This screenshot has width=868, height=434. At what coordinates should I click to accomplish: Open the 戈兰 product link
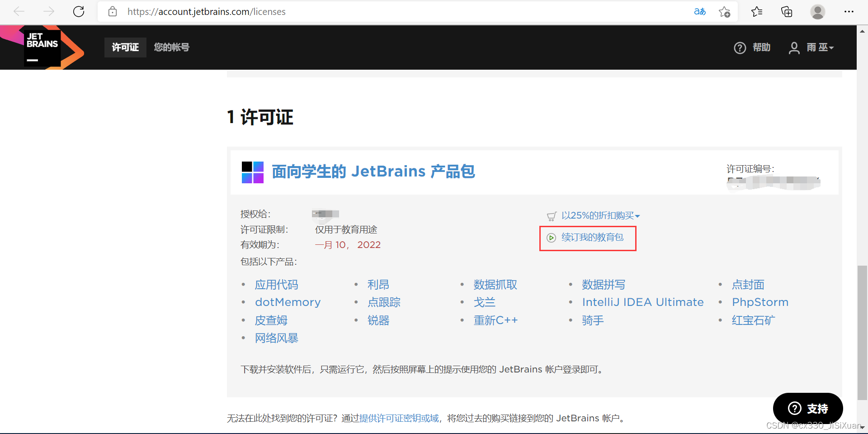click(x=485, y=302)
